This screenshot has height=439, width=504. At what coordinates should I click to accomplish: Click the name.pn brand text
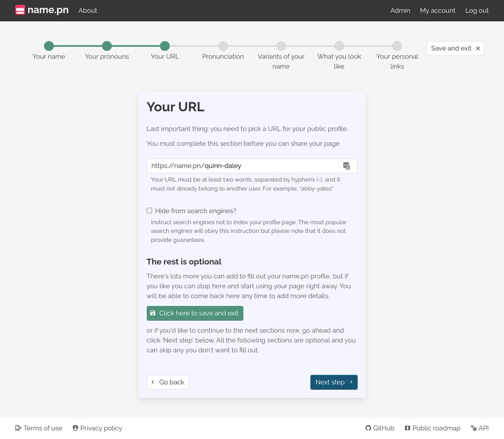pyautogui.click(x=48, y=10)
